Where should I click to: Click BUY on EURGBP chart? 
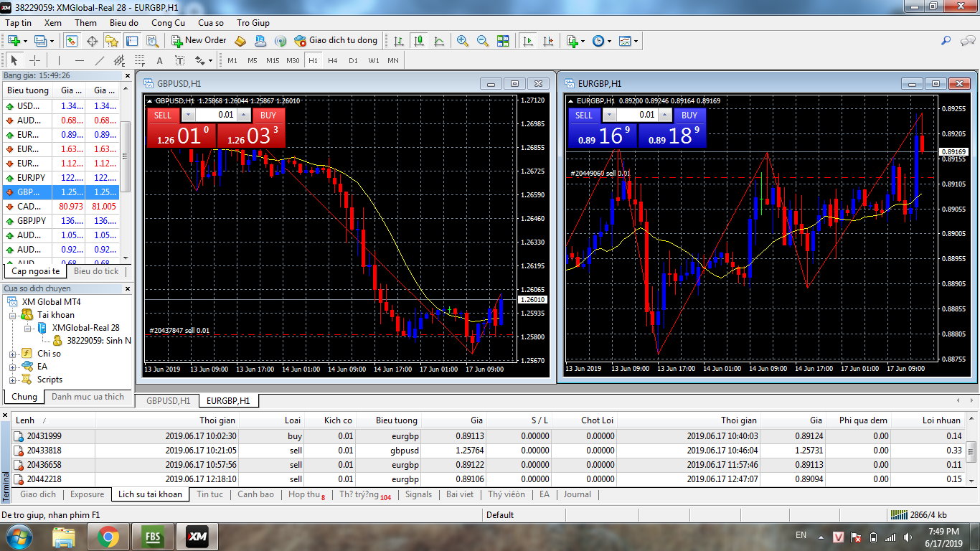coord(689,115)
